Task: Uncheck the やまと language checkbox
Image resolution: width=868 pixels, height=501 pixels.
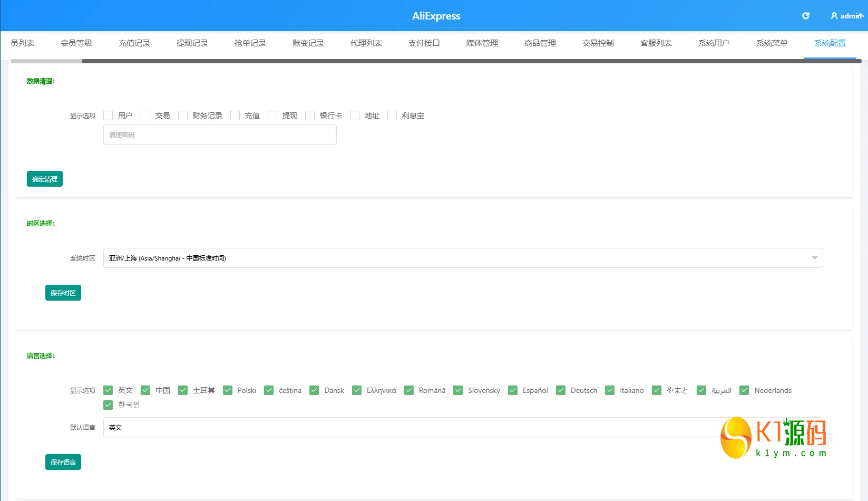Action: click(x=657, y=390)
